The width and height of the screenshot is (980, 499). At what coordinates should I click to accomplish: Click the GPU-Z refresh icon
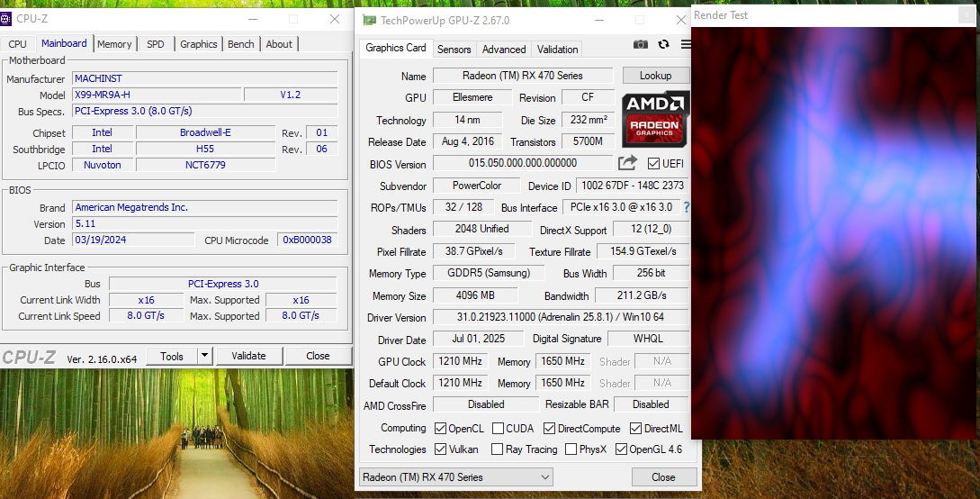[x=664, y=44]
